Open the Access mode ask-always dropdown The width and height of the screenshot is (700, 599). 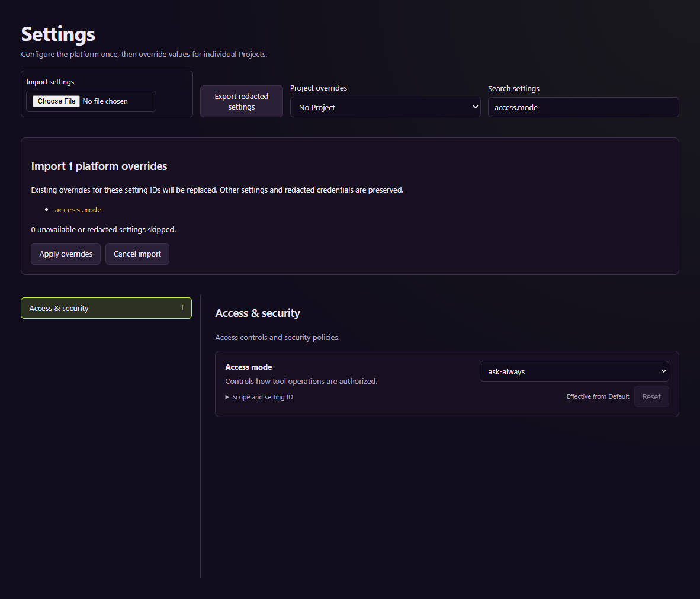(574, 371)
